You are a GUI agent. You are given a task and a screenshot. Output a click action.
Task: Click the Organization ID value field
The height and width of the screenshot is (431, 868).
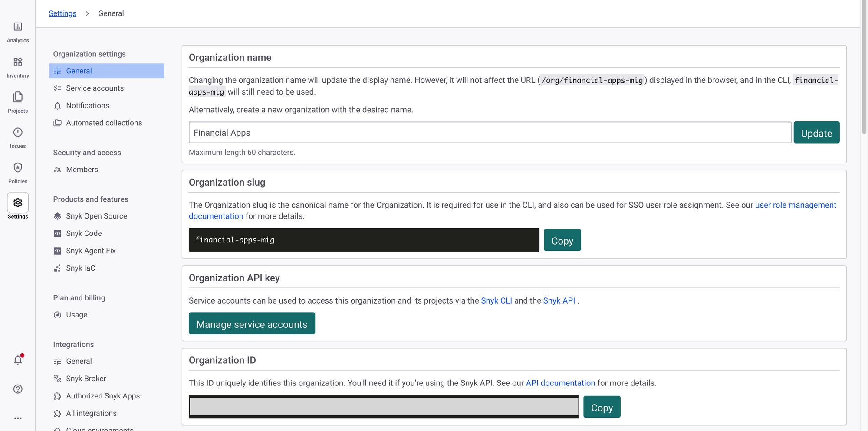point(384,407)
